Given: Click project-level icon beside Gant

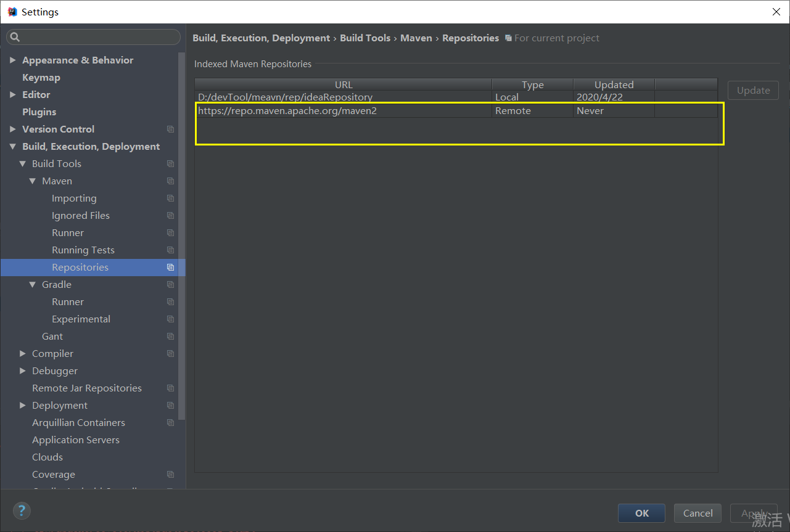Looking at the screenshot, I should [x=170, y=337].
